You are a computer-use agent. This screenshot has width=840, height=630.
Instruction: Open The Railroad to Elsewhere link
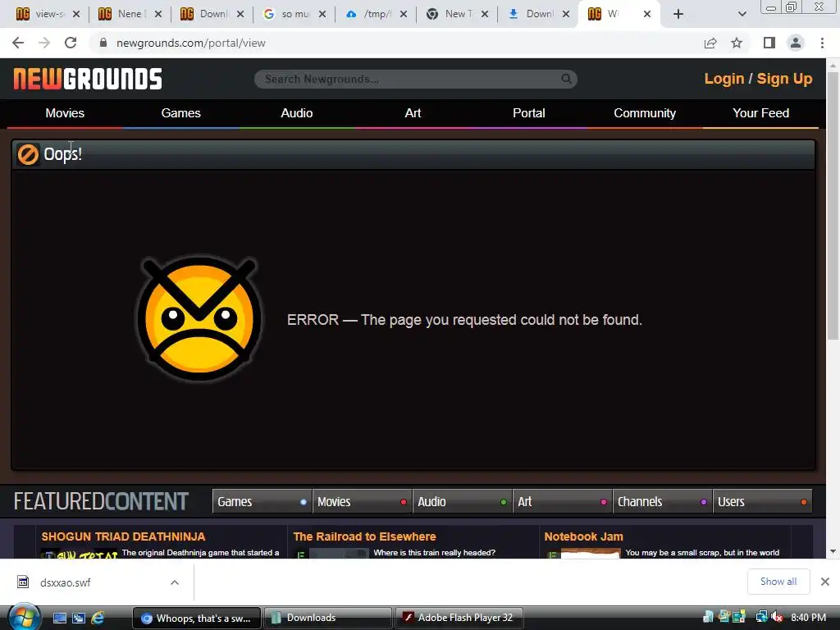[364, 536]
